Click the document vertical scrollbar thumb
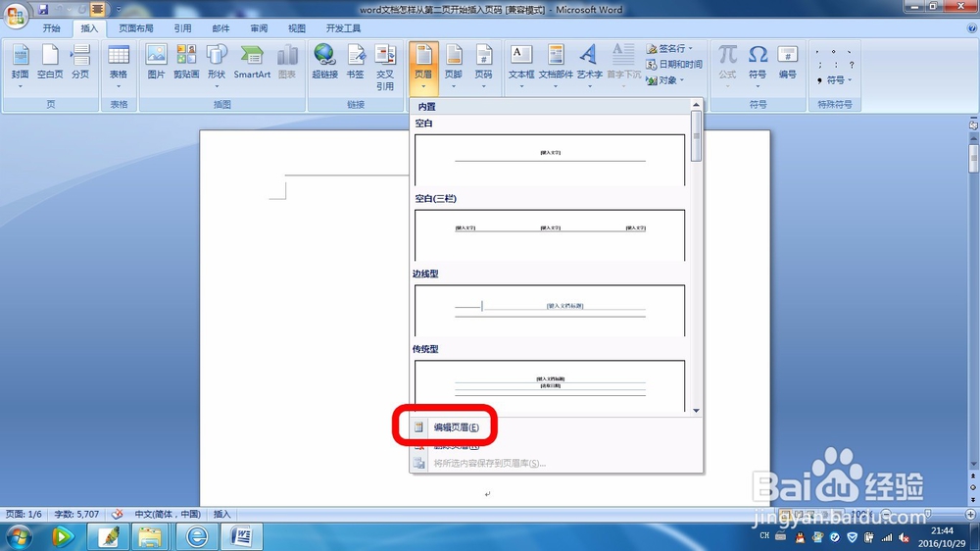This screenshot has height=551, width=980. click(973, 158)
